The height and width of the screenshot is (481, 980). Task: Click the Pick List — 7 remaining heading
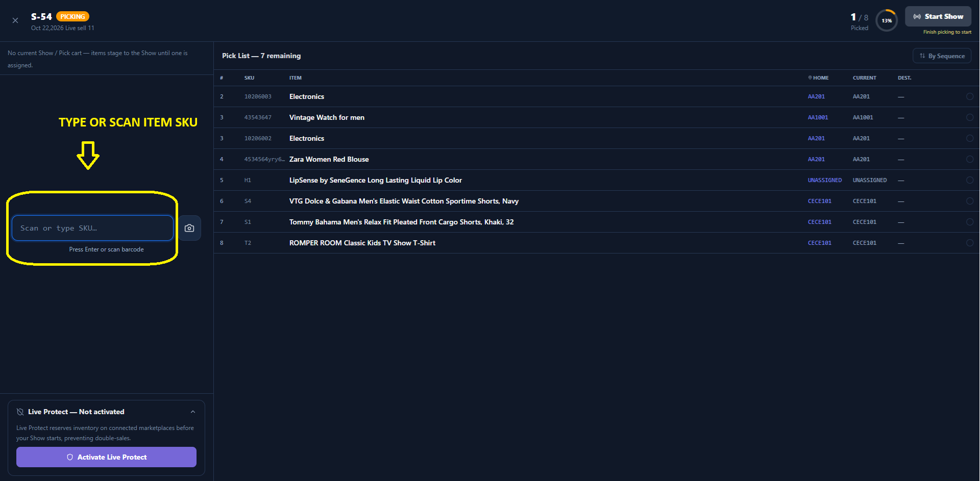(x=261, y=56)
